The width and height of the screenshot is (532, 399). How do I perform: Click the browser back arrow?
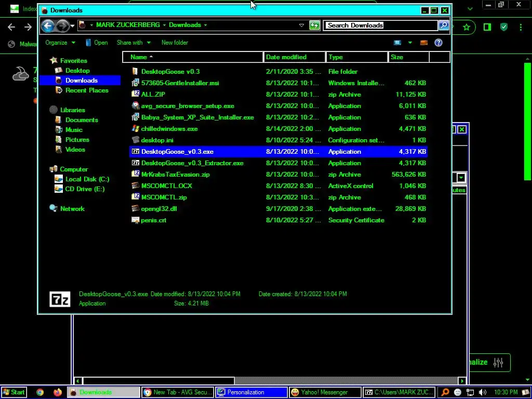tap(11, 27)
